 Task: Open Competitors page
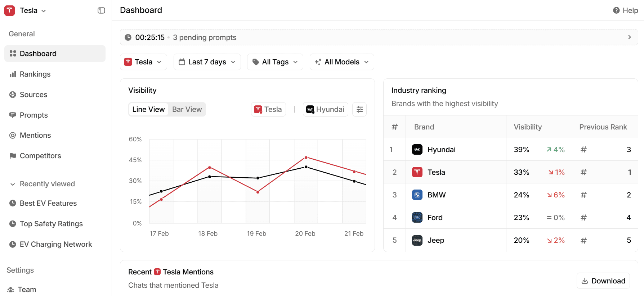coord(55,156)
